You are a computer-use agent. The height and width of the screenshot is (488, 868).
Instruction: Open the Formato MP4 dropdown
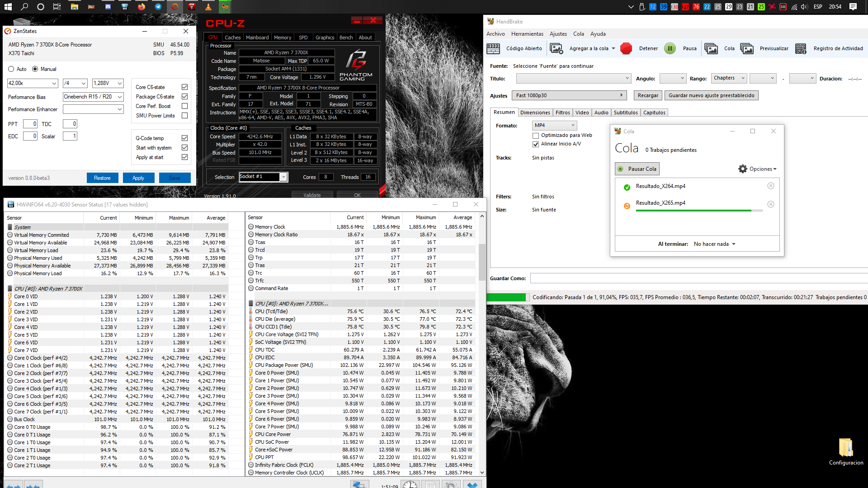[555, 125]
